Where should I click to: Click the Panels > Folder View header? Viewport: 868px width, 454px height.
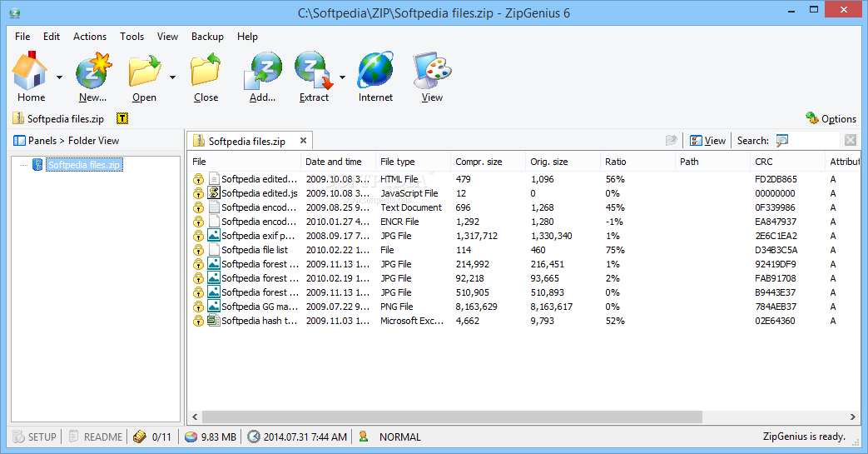tap(67, 141)
